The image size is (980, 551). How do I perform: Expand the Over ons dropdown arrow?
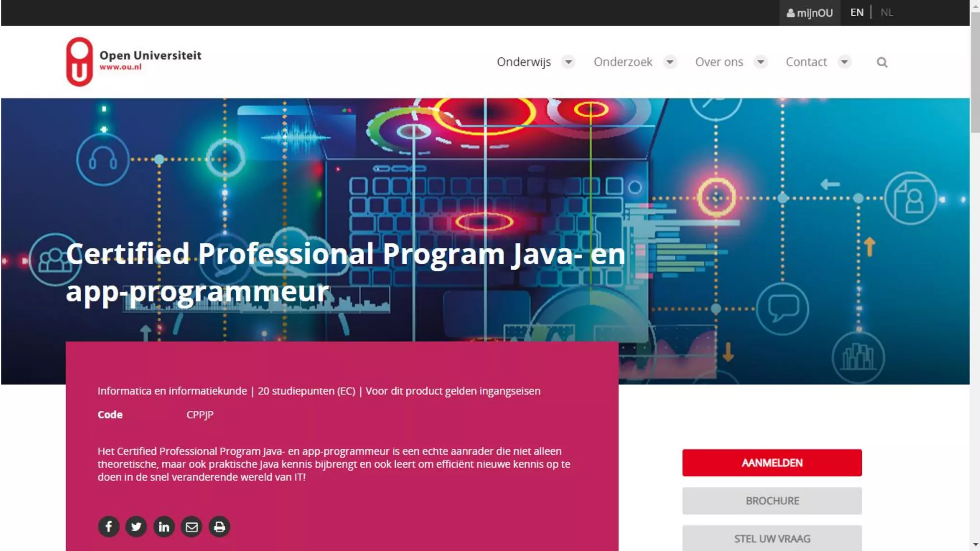760,62
